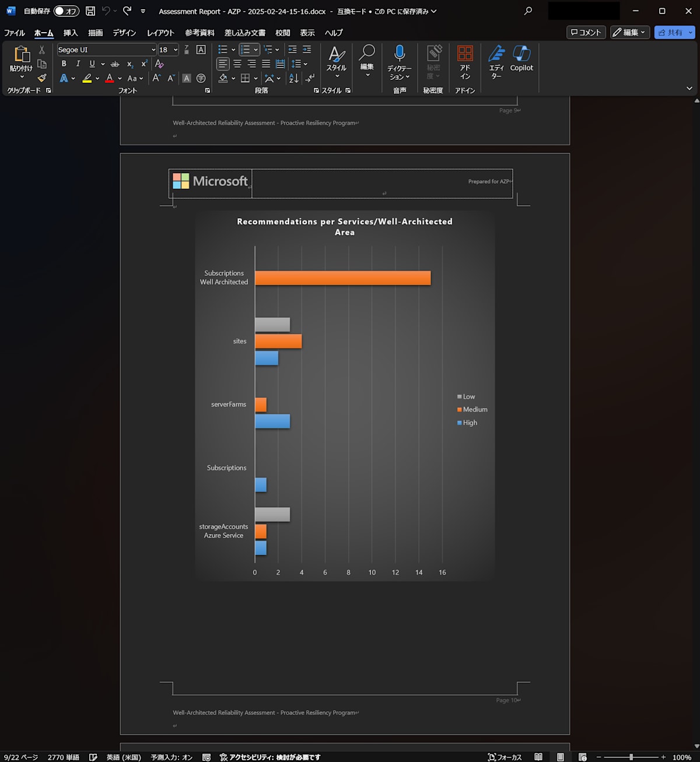The image size is (700, 762).
Task: Shrink font size icon
Action: pyautogui.click(x=171, y=78)
